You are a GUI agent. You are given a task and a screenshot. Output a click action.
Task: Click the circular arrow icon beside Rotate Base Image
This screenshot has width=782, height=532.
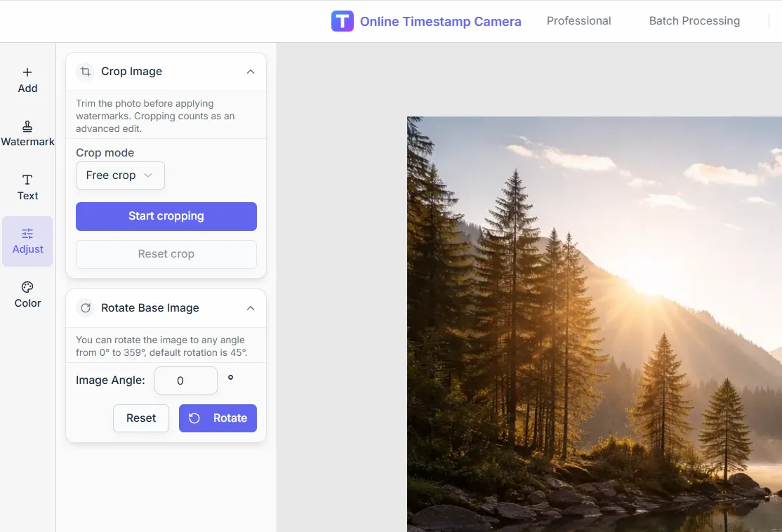tap(85, 308)
